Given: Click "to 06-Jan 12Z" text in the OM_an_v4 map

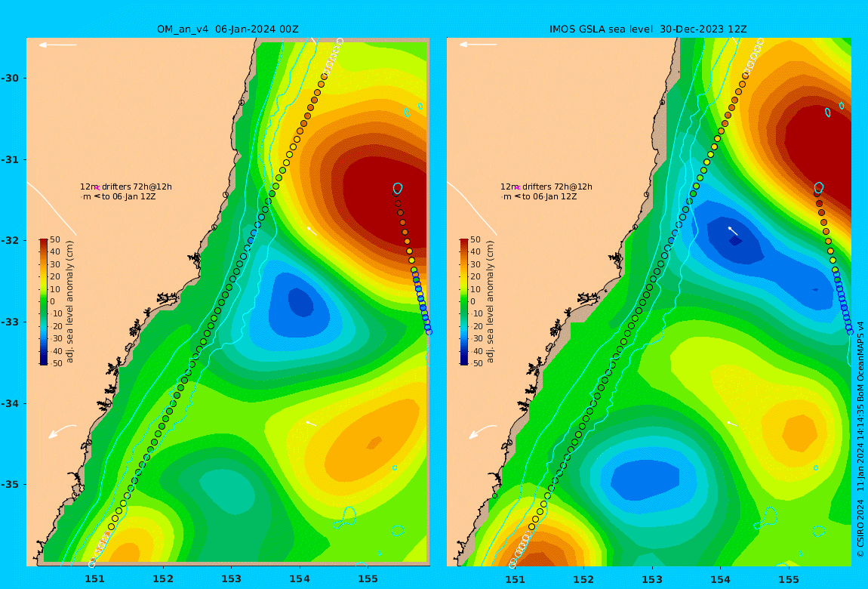Looking at the screenshot, I should 128,196.
